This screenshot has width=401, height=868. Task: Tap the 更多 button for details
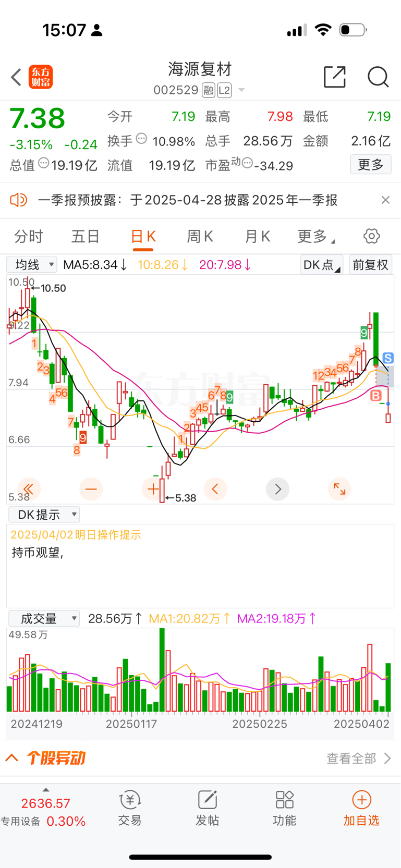[370, 165]
